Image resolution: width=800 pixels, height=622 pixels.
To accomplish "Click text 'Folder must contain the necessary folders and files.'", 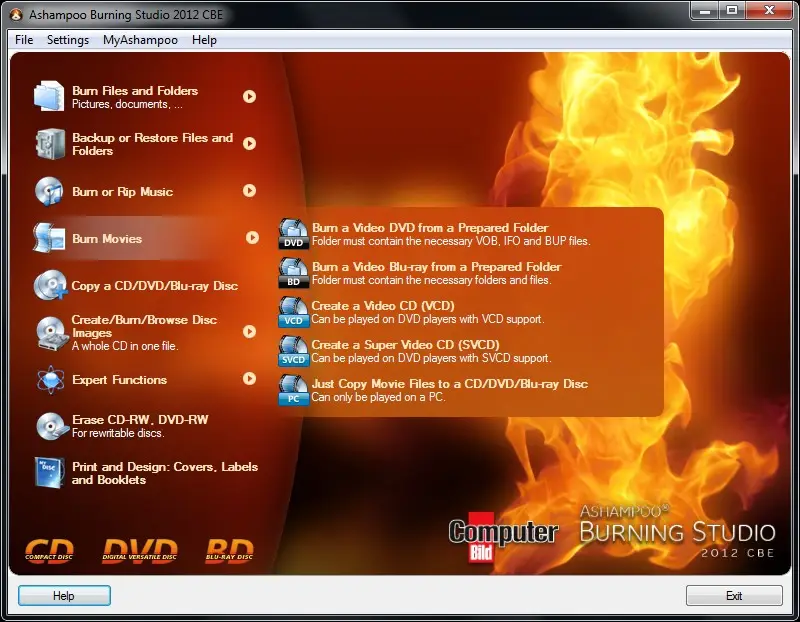I will [432, 280].
